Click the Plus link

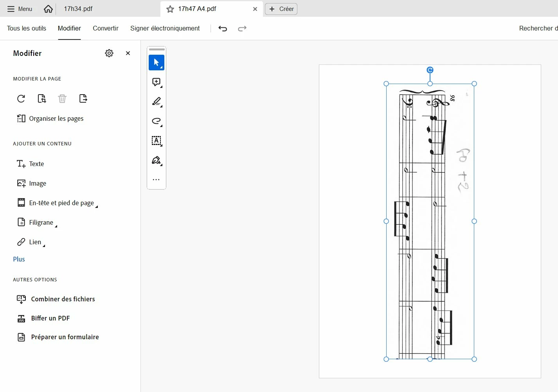(19, 259)
